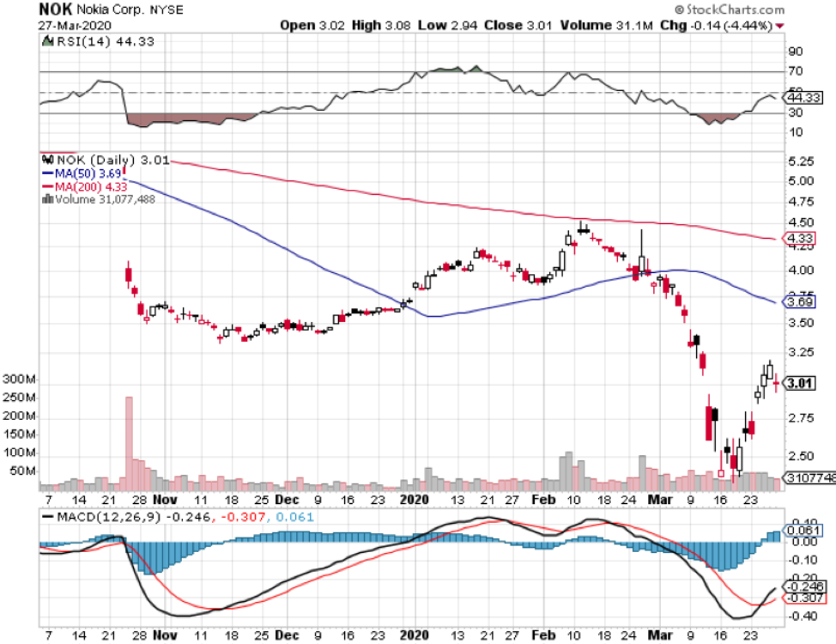Click the 4.75 price axis label
Screen dimensions: 836x644
pyautogui.click(x=801, y=202)
